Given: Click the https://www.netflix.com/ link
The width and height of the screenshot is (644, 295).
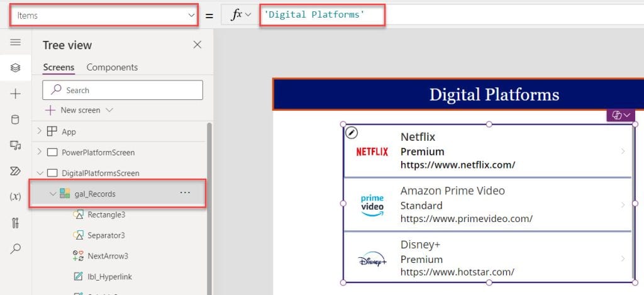Looking at the screenshot, I should (458, 165).
